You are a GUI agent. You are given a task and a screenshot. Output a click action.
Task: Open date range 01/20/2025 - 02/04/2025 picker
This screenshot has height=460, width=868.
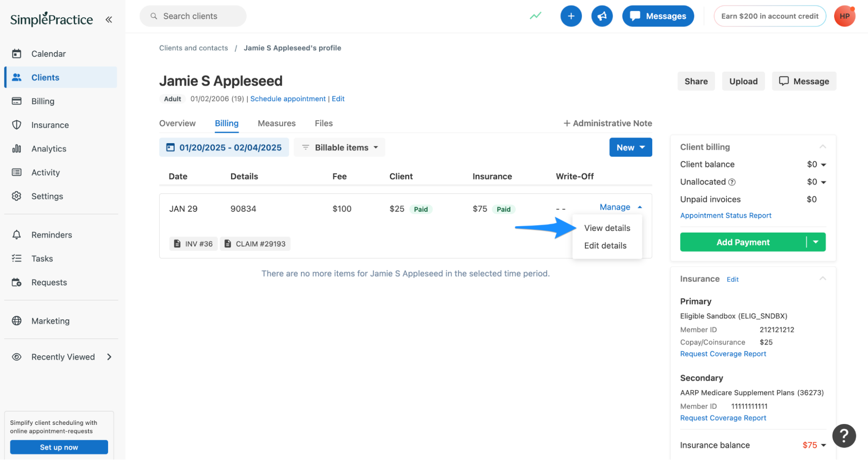click(224, 148)
